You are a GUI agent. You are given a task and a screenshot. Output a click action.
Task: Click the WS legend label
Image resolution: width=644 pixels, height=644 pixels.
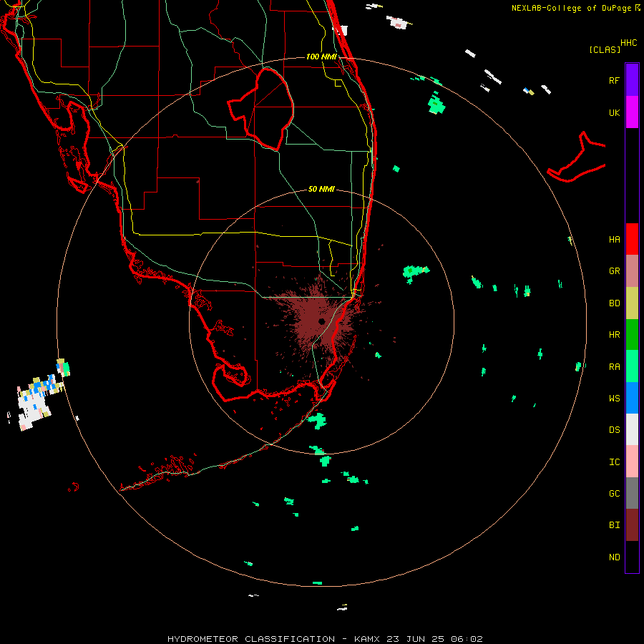pyautogui.click(x=614, y=399)
